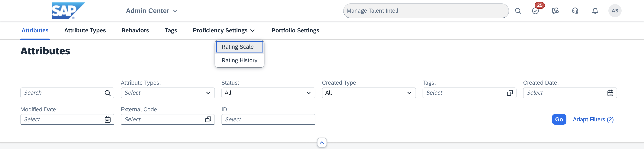Open the AS user profile avatar
The height and width of the screenshot is (149, 644).
click(x=615, y=11)
